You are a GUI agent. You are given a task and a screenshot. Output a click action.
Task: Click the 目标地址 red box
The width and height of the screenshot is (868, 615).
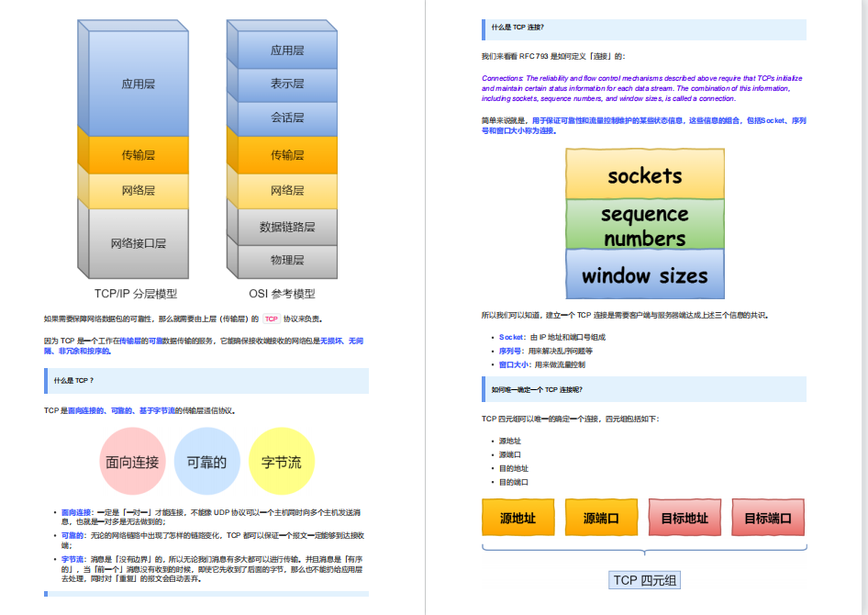coord(684,518)
